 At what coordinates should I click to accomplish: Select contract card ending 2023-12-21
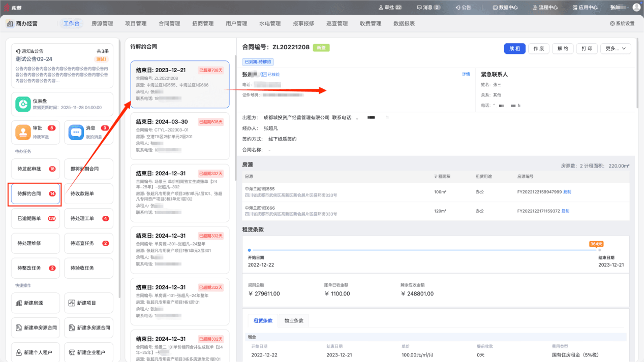[x=180, y=84]
